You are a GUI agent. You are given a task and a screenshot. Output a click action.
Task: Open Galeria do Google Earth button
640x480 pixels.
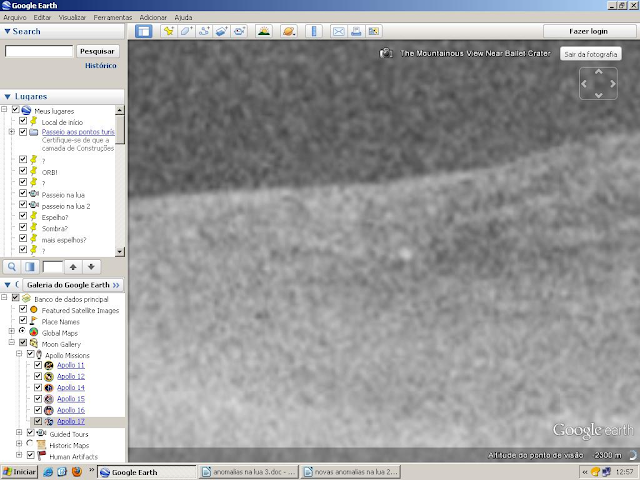[x=73, y=285]
